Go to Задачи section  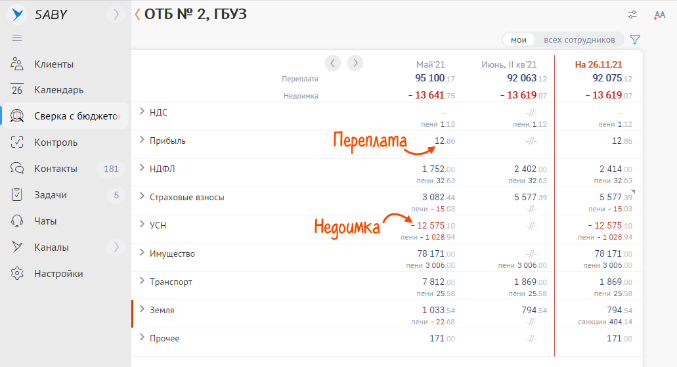[50, 195]
